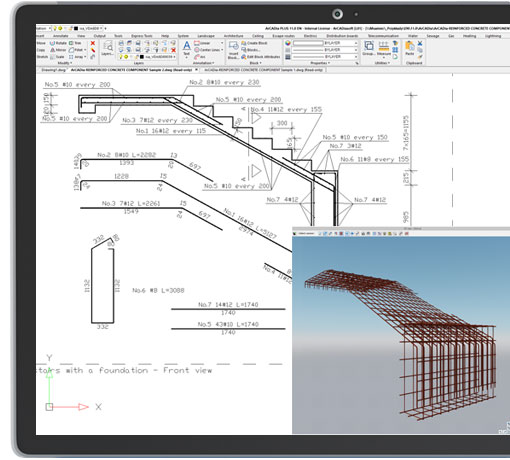Click the Create Block button
Image resolution: width=510 pixels, height=460 pixels.
pos(254,43)
